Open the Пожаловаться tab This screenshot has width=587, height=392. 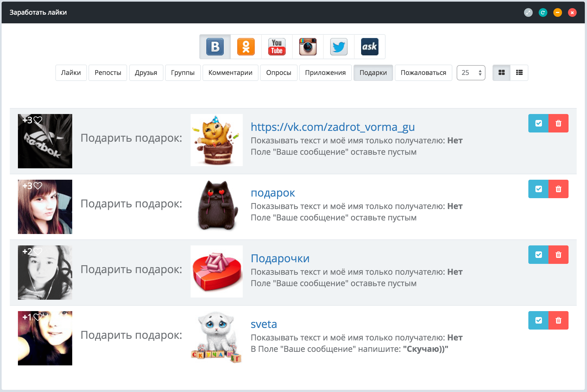pyautogui.click(x=424, y=72)
